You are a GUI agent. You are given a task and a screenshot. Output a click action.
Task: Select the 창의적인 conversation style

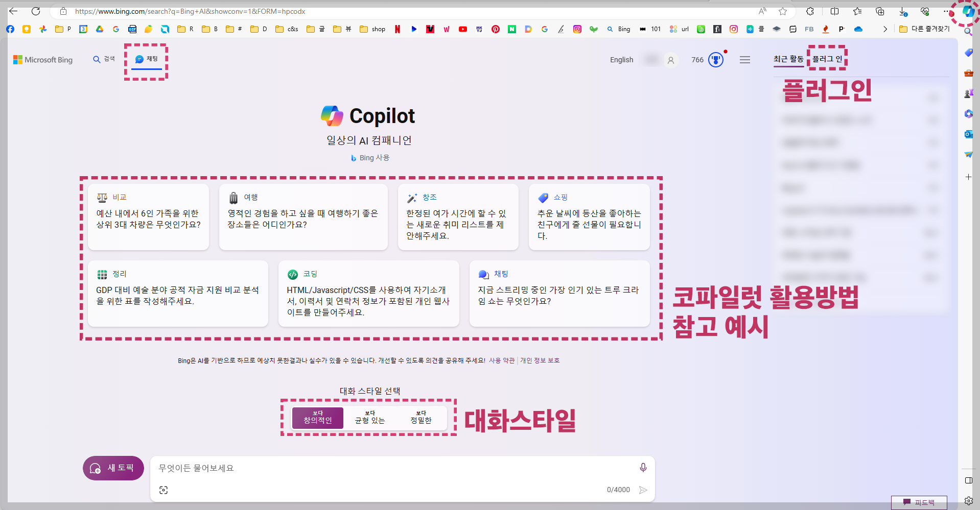click(318, 418)
